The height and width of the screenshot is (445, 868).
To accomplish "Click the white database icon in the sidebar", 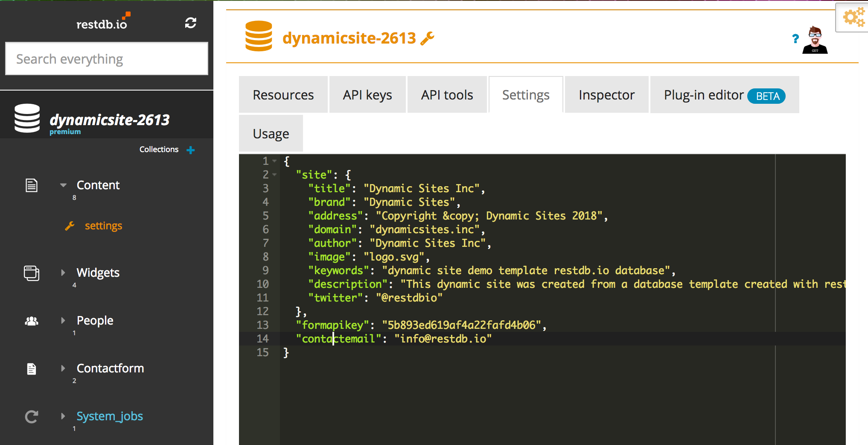I will [27, 118].
